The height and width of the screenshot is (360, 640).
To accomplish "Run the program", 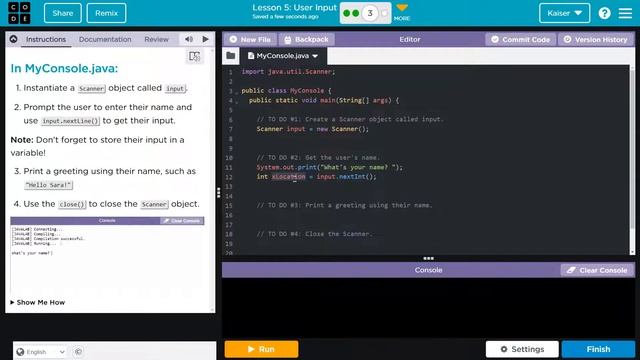I will pos(261,349).
